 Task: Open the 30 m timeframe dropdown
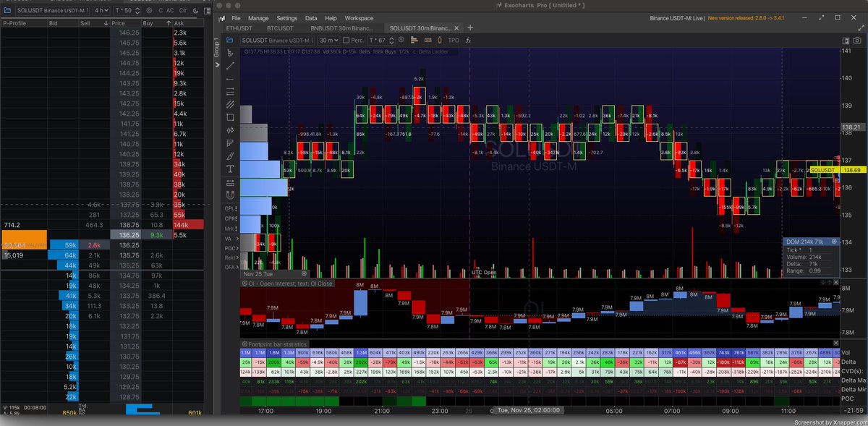coord(328,41)
